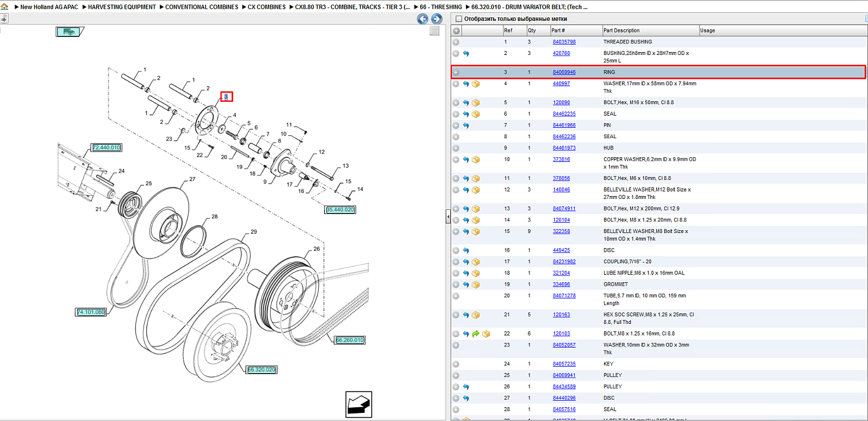Open part number 84461973 link
Screen dimensions: 868x421
[564, 148]
